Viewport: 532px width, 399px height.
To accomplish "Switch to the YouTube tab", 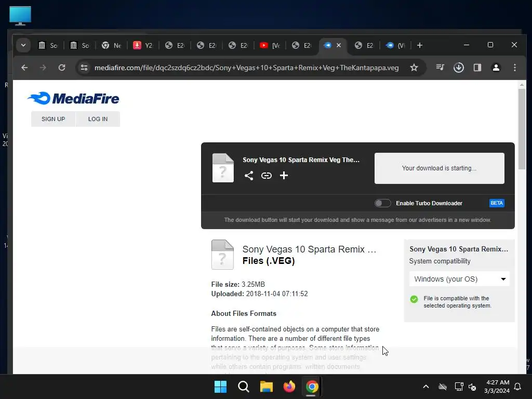I will [270, 45].
